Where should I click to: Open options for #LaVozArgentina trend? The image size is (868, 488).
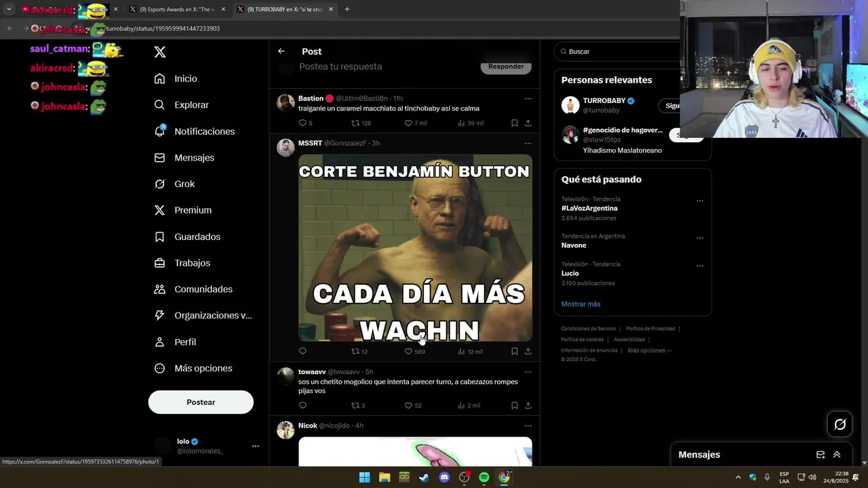[700, 201]
